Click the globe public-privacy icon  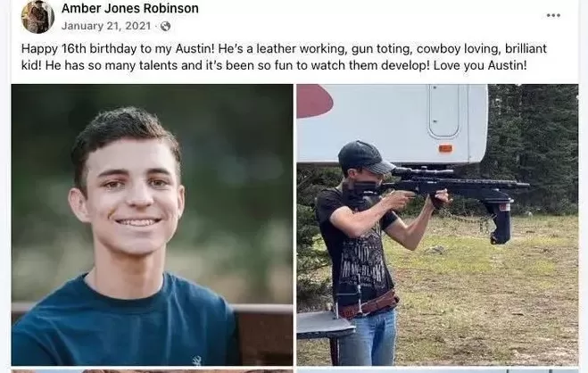pos(165,26)
